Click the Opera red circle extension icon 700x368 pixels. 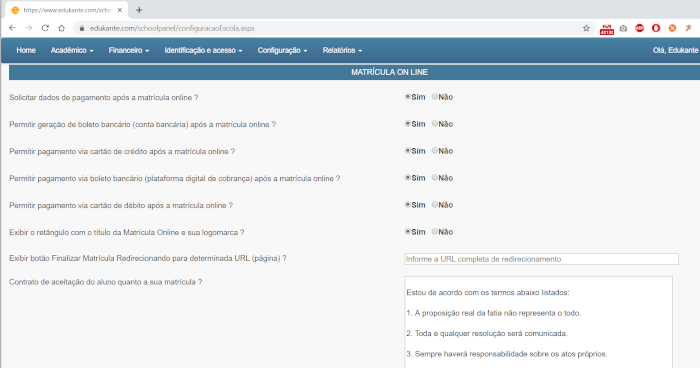pos(656,28)
